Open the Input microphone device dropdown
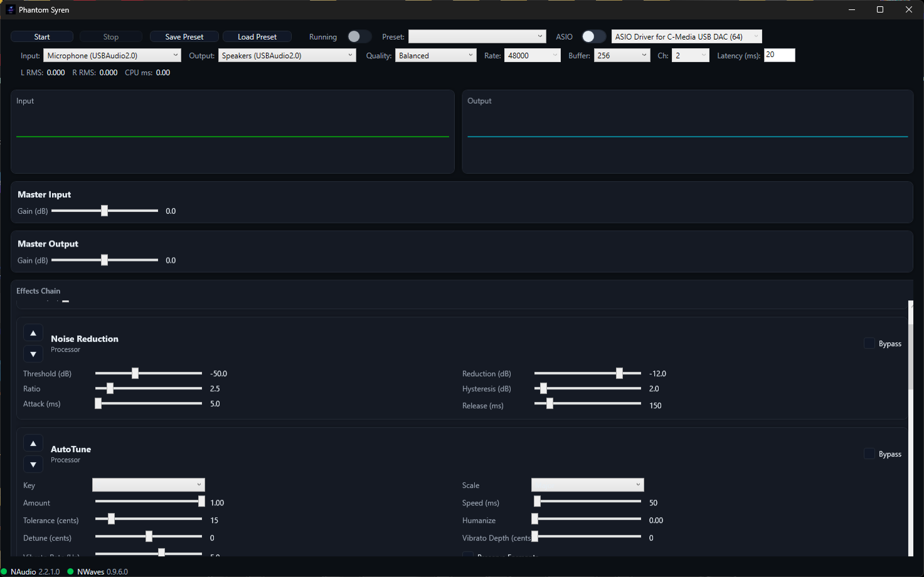924x577 pixels. pos(112,55)
